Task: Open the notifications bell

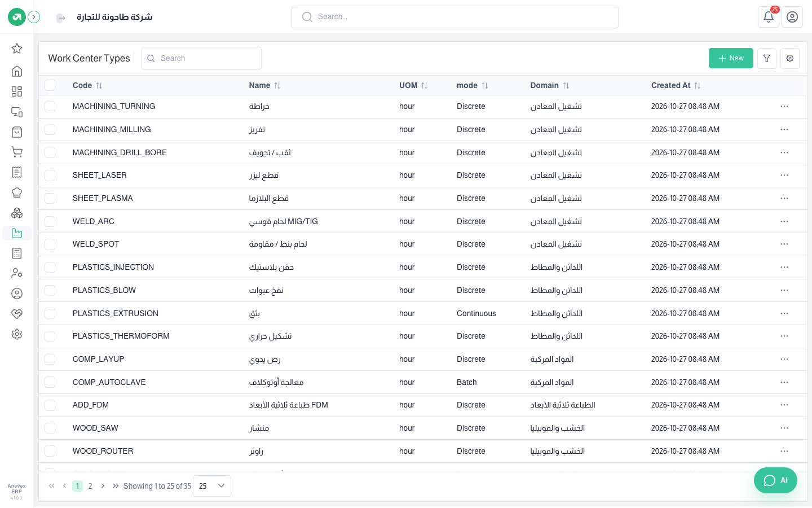Action: point(769,17)
